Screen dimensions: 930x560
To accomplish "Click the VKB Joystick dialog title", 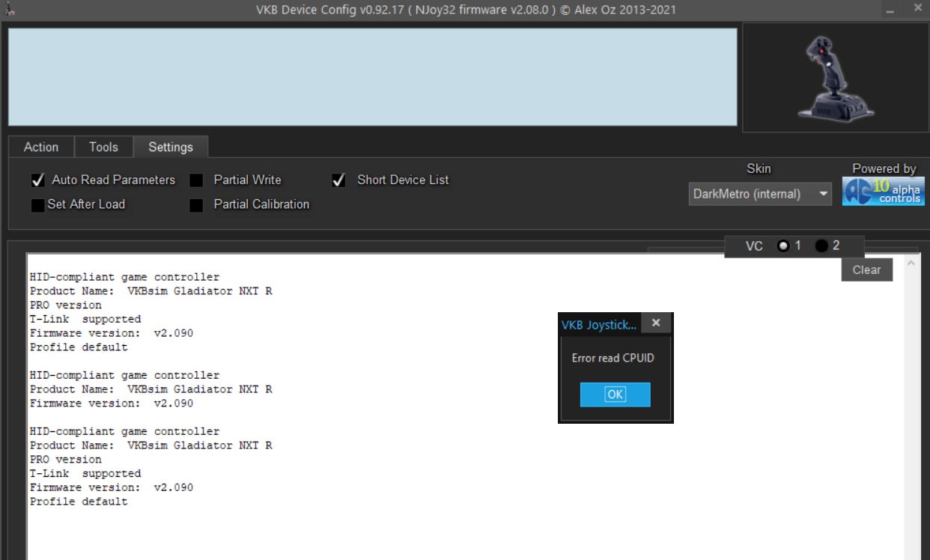I will tap(599, 325).
